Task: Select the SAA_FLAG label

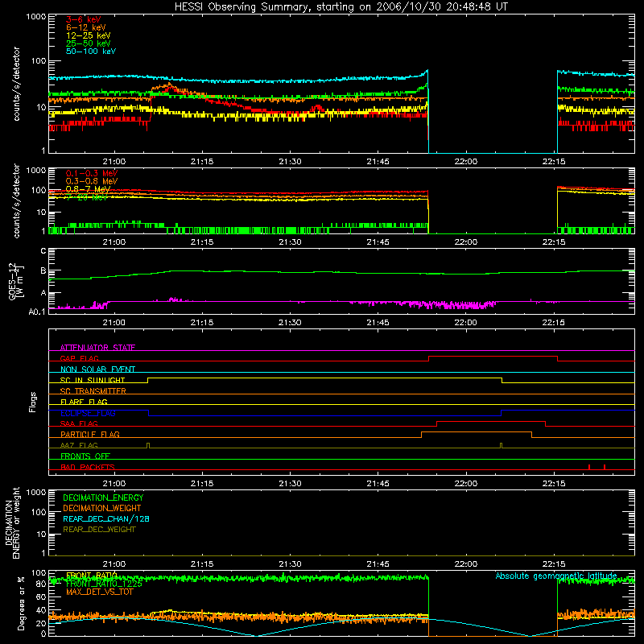Action: 79,423
